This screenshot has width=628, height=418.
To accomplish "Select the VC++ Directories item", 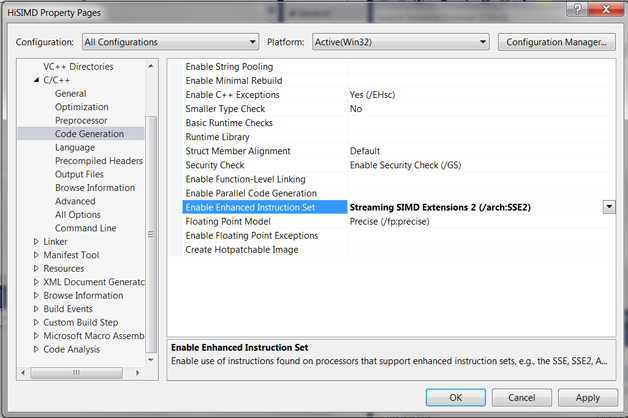I will 78,66.
